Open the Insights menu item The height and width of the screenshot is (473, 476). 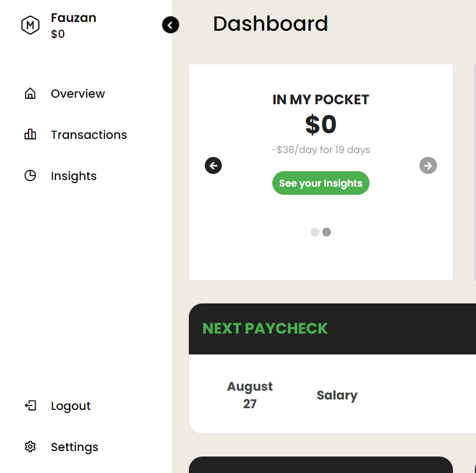pos(74,176)
